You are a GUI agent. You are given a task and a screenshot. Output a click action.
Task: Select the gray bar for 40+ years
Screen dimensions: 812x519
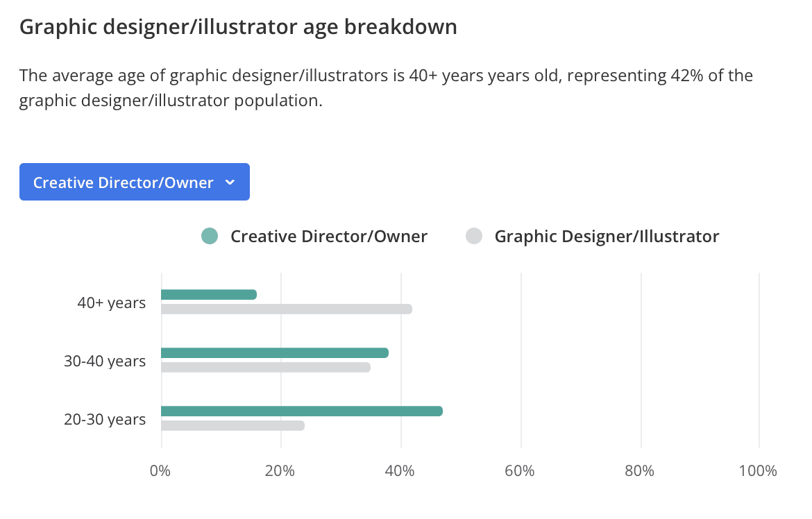tap(286, 309)
